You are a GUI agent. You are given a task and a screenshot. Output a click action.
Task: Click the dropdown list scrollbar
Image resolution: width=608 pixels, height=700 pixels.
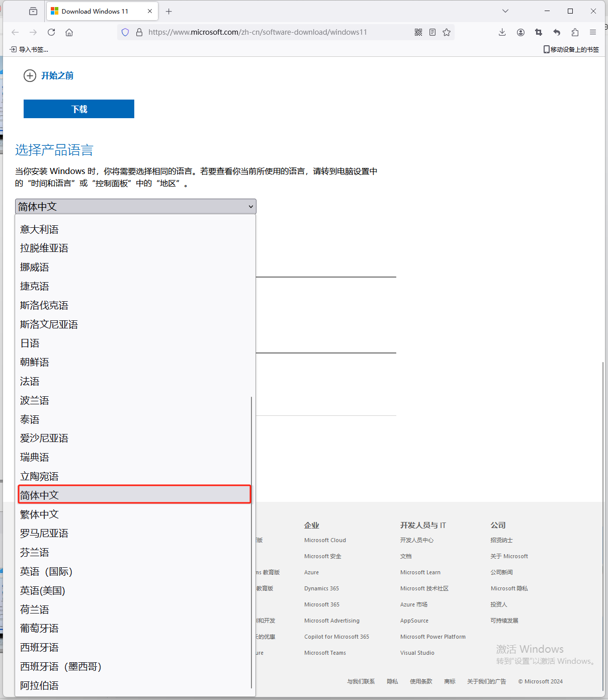(x=251, y=542)
